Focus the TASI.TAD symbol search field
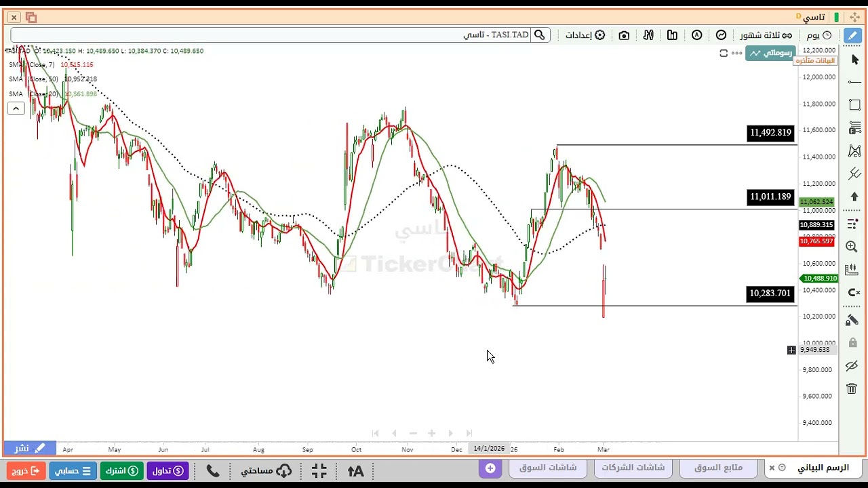 coord(271,35)
